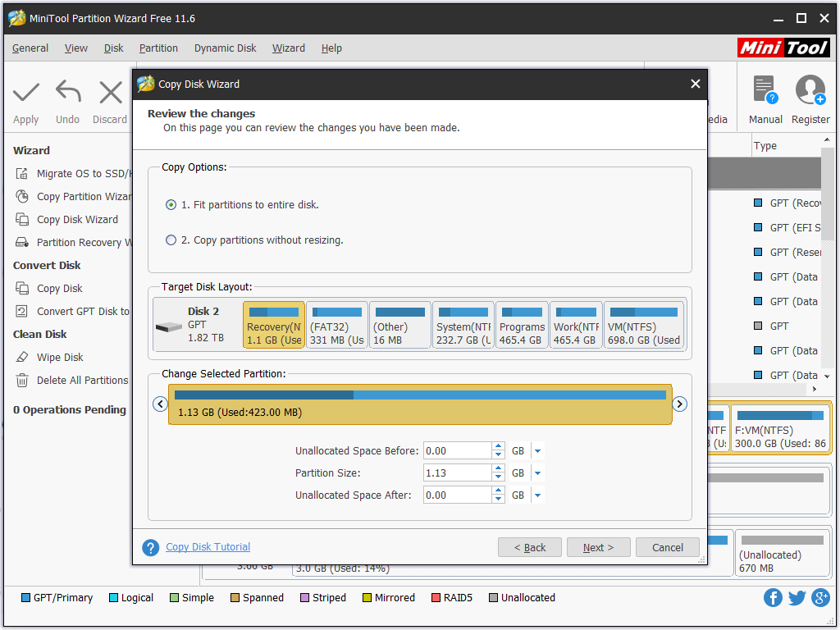
Task: Click the Wipe Disk eraser icon
Action: coord(22,358)
